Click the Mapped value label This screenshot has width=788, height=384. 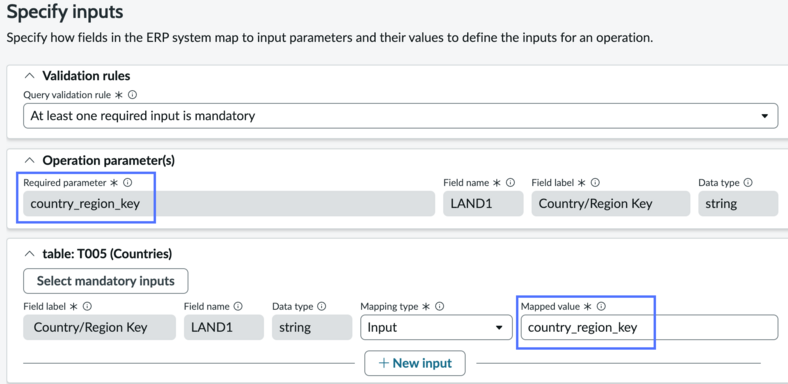[550, 306]
